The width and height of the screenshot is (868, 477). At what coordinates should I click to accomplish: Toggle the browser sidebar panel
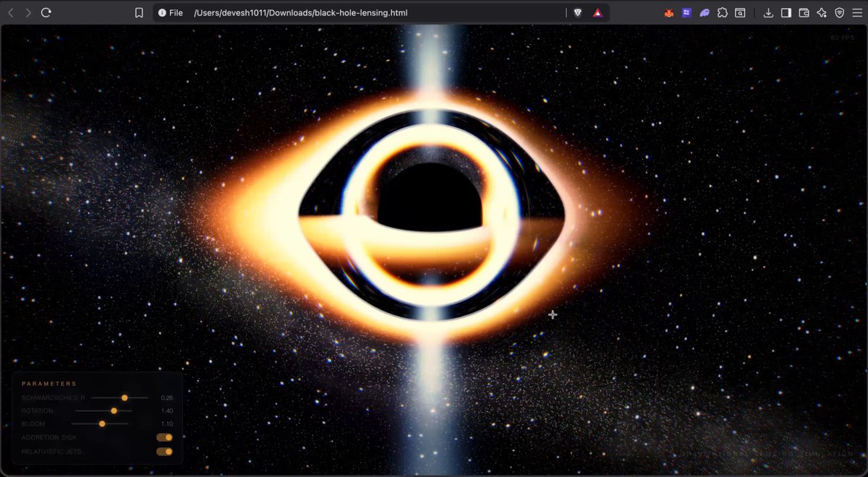point(786,12)
